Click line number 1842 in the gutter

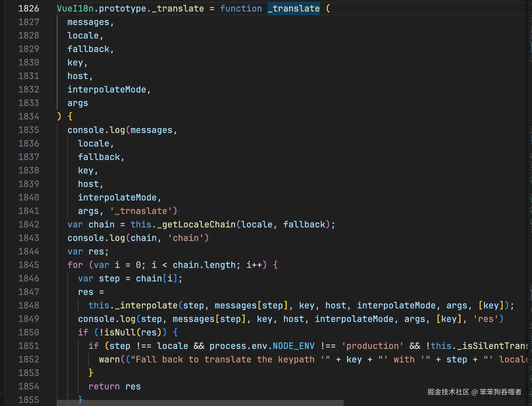click(29, 224)
